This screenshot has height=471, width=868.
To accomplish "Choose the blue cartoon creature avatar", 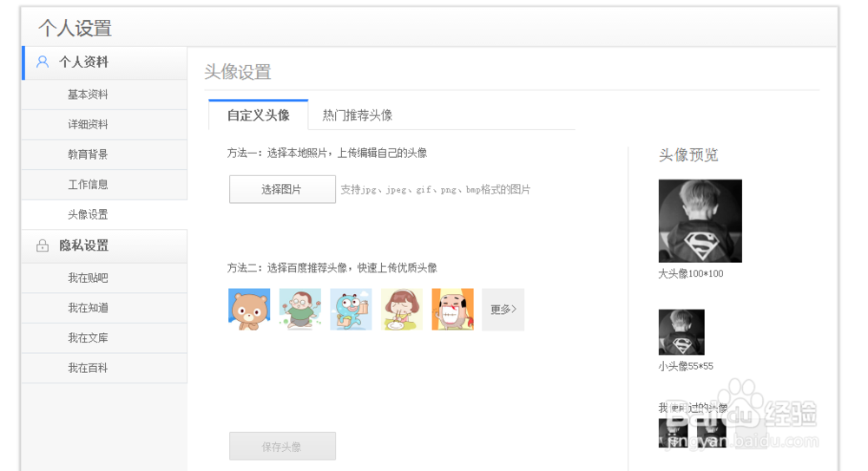I will [x=351, y=310].
